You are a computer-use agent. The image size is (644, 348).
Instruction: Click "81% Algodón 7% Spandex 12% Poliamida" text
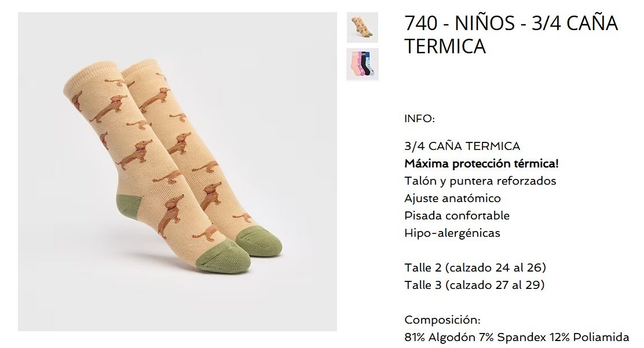[x=517, y=337]
